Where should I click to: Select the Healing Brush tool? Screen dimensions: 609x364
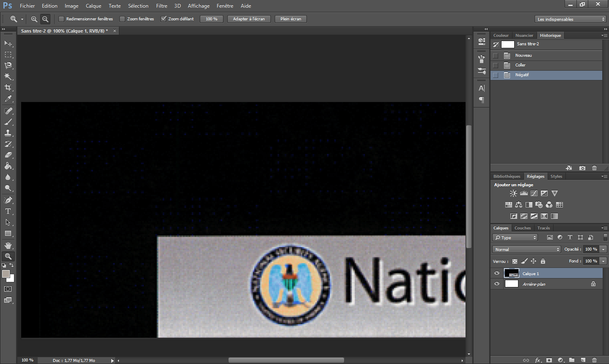click(x=8, y=111)
